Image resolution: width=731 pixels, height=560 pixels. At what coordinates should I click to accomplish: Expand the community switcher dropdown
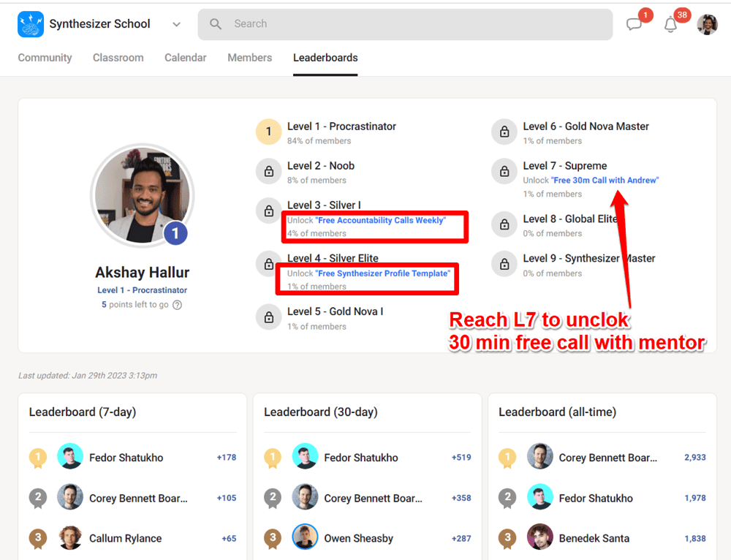pos(176,23)
